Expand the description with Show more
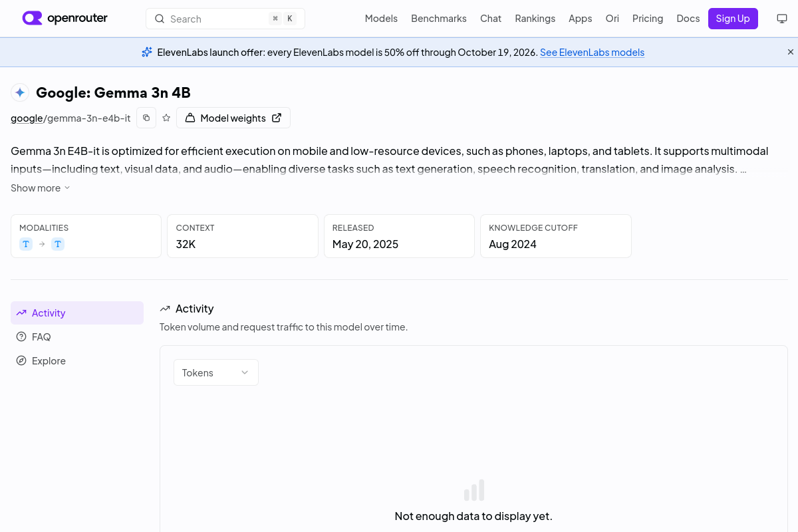 41,188
